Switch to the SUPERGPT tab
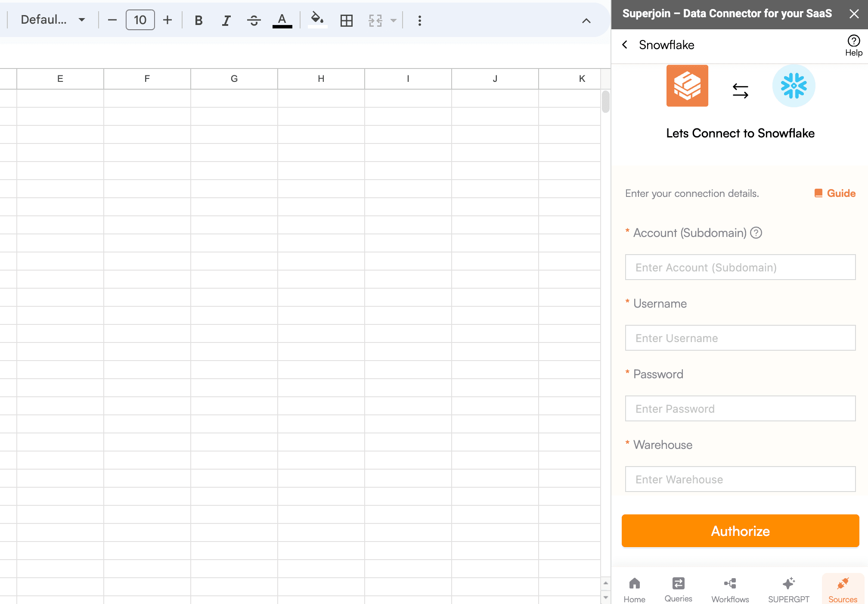Screen dimensions: 868x604 789,589
